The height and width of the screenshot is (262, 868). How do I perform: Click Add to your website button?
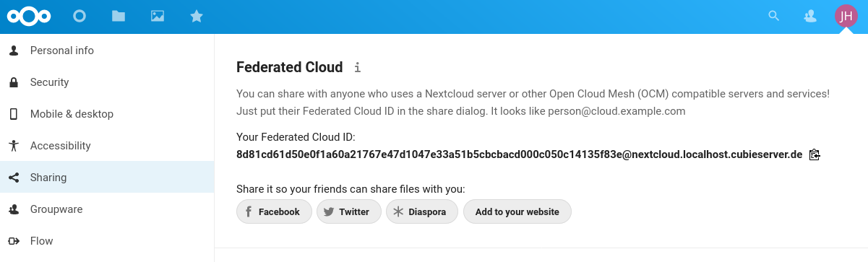[x=517, y=211]
